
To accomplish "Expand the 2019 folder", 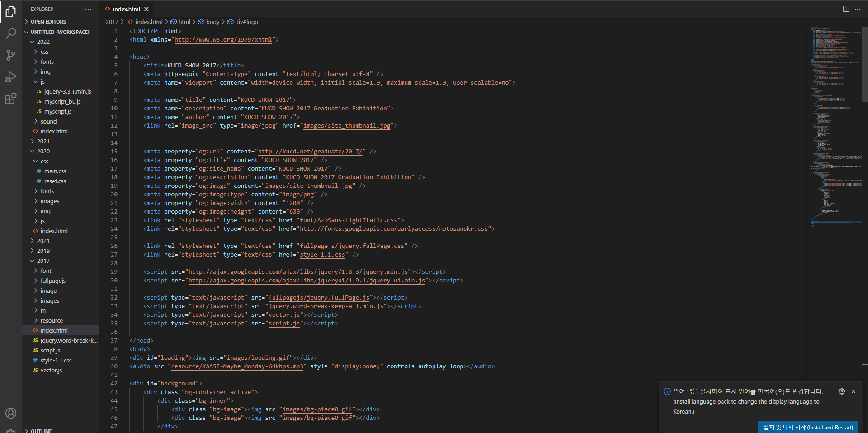I will click(x=60, y=251).
